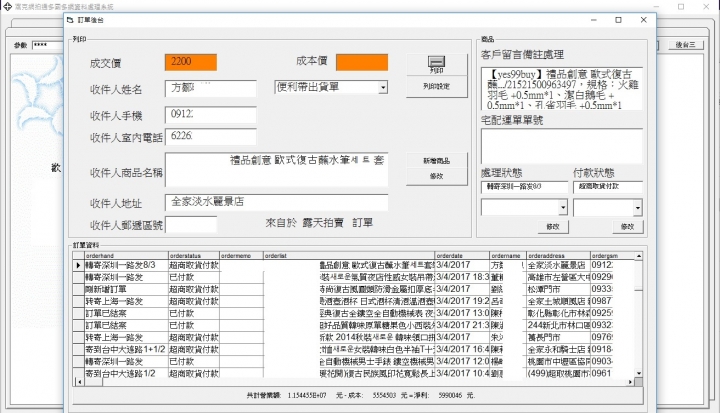Click 修改 button below 新增商品
This screenshot has height=413, width=720.
click(436, 176)
